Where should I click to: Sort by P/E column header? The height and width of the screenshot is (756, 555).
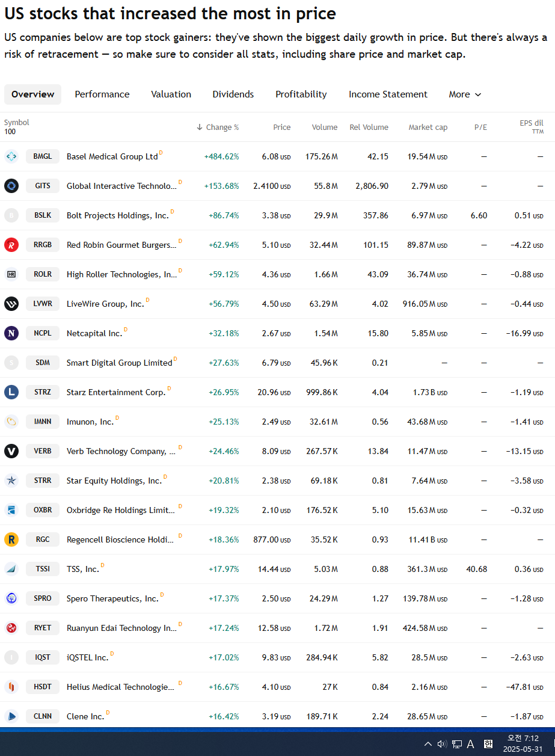coord(480,128)
